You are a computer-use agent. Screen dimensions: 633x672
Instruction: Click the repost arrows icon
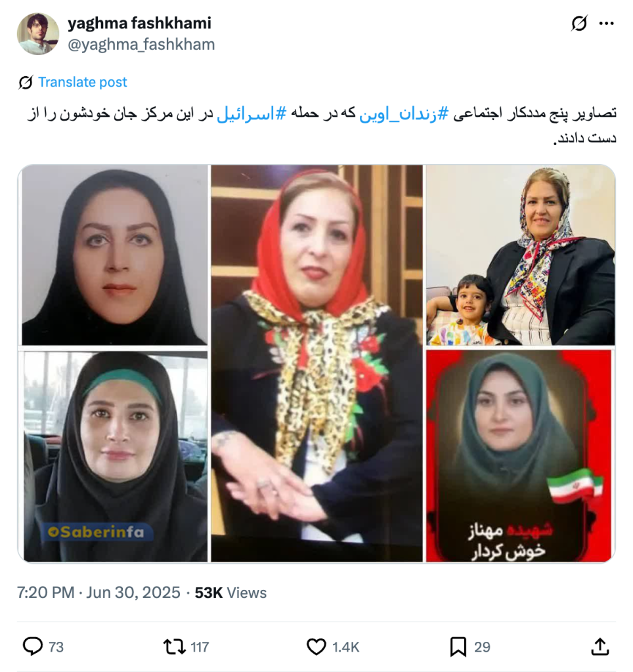174,646
